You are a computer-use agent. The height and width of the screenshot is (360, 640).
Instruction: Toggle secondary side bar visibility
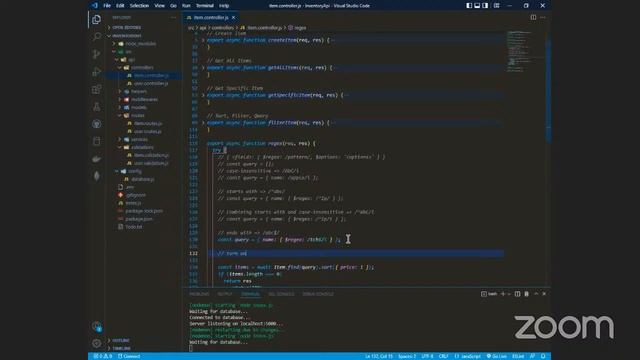tap(485, 6)
